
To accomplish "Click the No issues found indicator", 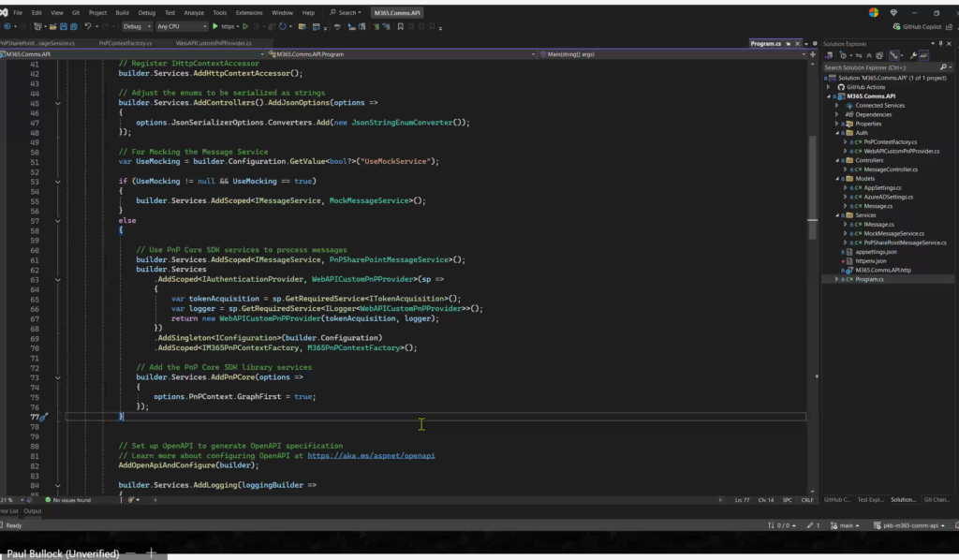I will tap(67, 500).
